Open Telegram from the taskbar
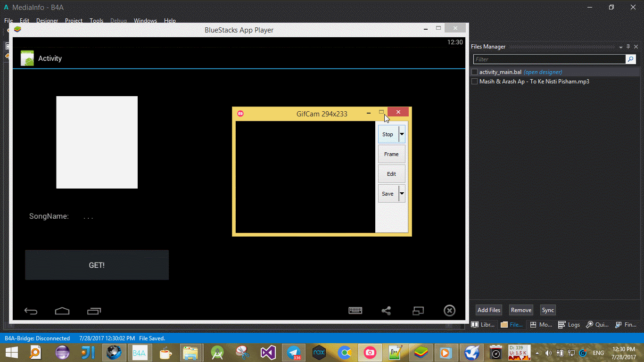Image resolution: width=644 pixels, height=362 pixels. tap(295, 352)
